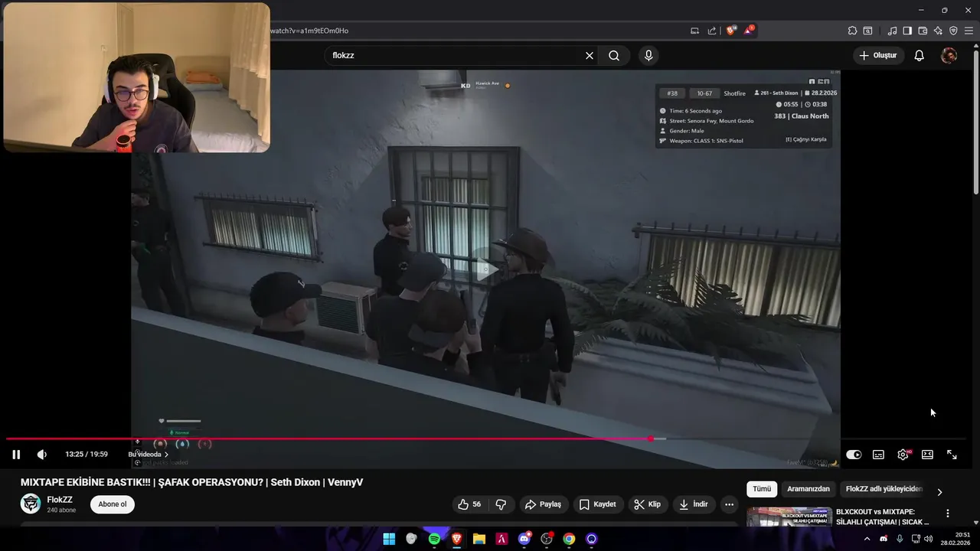The width and height of the screenshot is (980, 551).
Task: Open Spotify from the taskbar
Action: pyautogui.click(x=434, y=539)
